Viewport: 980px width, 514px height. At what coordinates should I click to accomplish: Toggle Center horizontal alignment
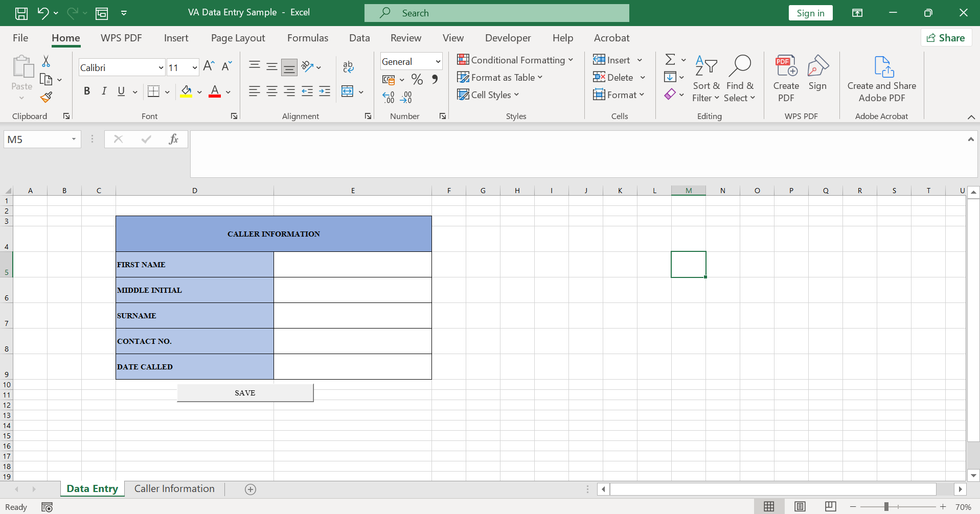[272, 91]
